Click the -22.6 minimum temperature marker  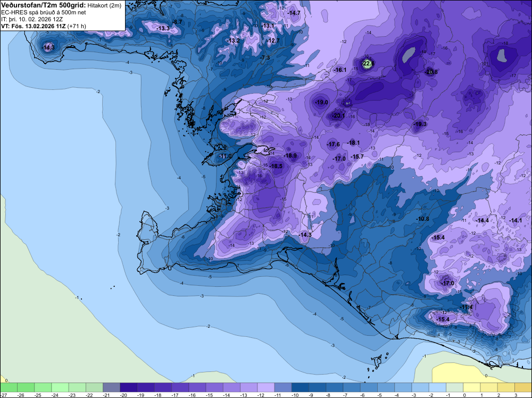[x=368, y=63]
